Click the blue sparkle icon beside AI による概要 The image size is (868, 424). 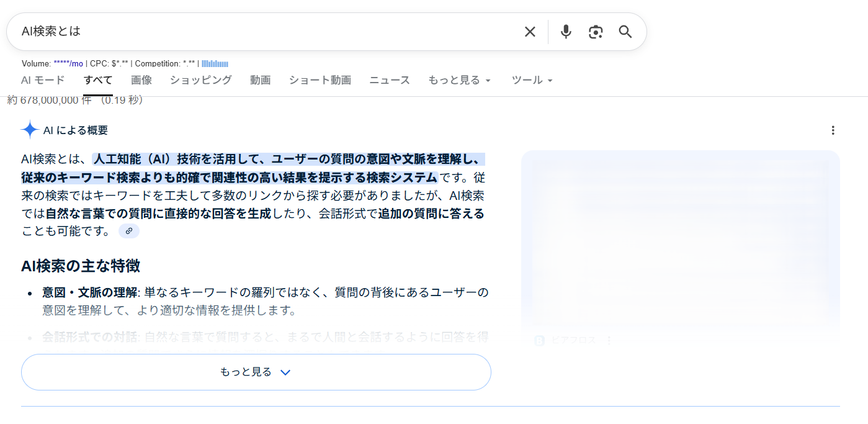30,130
